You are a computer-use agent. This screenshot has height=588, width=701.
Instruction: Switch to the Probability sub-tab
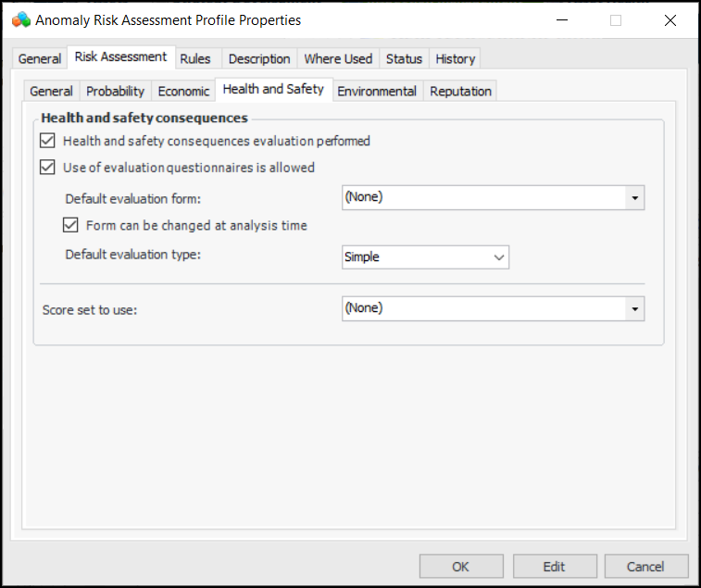point(116,91)
